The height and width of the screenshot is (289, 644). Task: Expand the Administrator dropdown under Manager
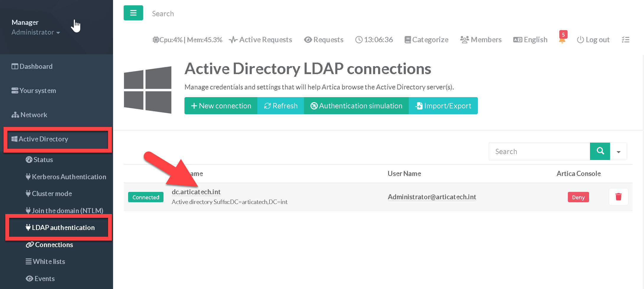point(36,32)
